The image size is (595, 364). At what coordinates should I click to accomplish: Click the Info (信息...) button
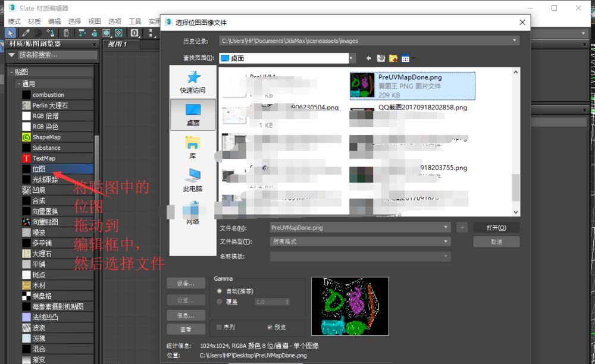click(x=186, y=315)
